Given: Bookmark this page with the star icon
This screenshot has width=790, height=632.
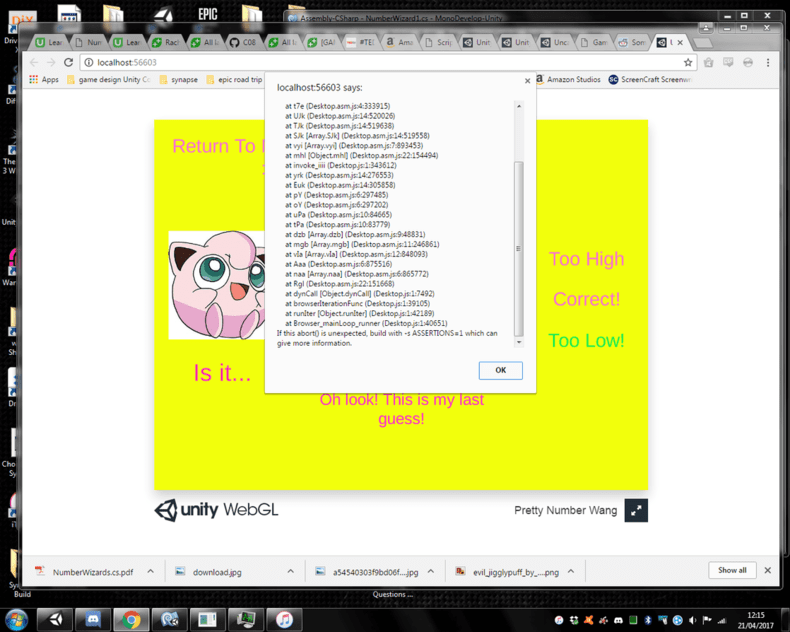Looking at the screenshot, I should (x=688, y=62).
